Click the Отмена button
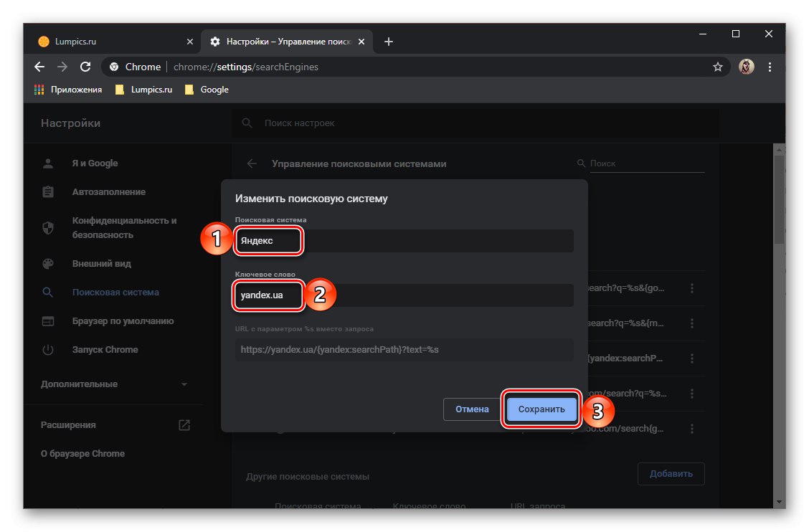Viewport: 809px width, 532px height. coord(472,409)
